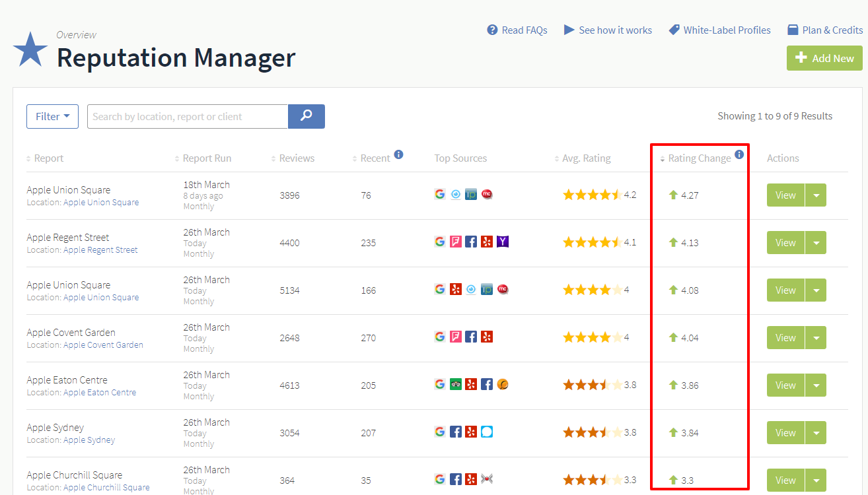Click the Reputation Manager star logo
This screenshot has width=868, height=495.
pyautogui.click(x=30, y=49)
